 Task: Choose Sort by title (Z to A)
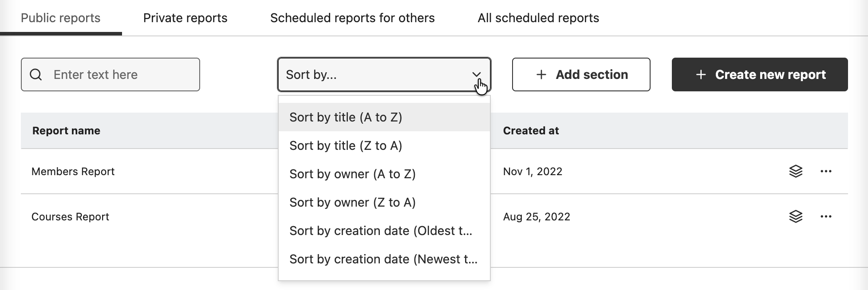tap(346, 145)
